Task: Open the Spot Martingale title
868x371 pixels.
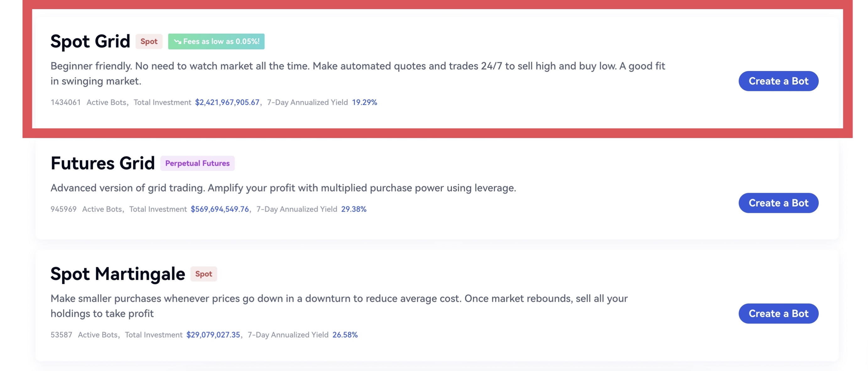Action: pyautogui.click(x=117, y=274)
